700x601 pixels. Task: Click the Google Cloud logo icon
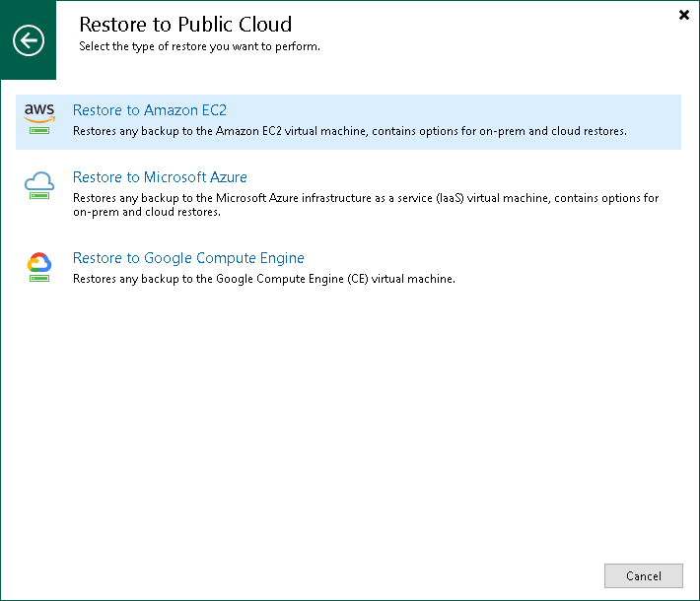(x=39, y=261)
